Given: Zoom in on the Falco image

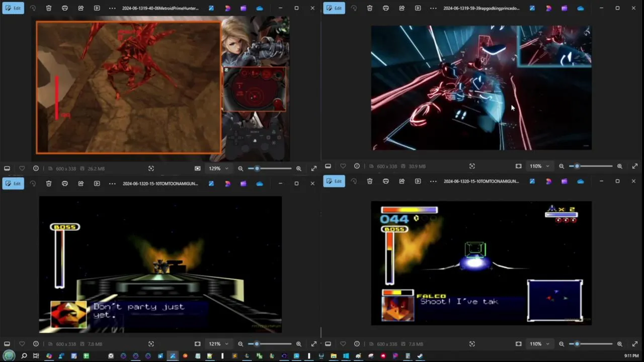Looking at the screenshot, I should [620, 344].
